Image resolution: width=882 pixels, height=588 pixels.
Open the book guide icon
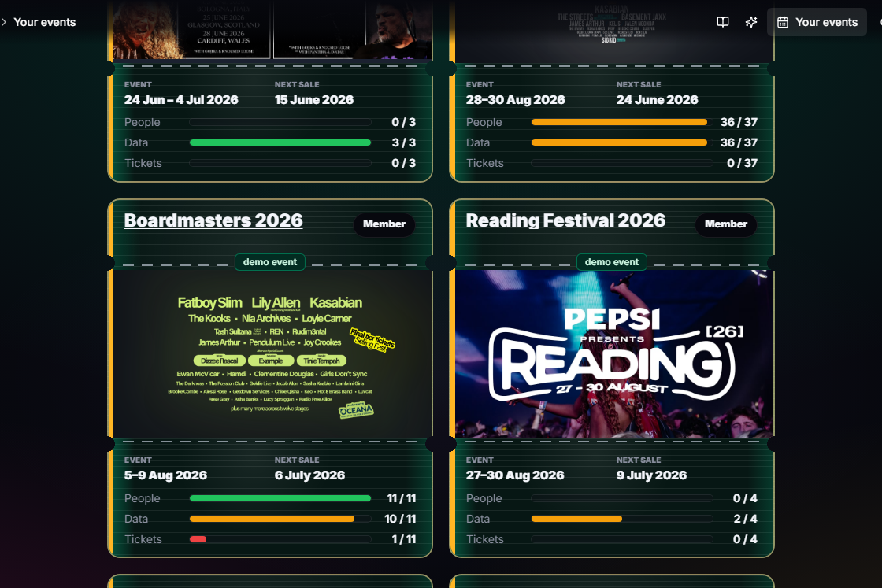click(x=723, y=22)
